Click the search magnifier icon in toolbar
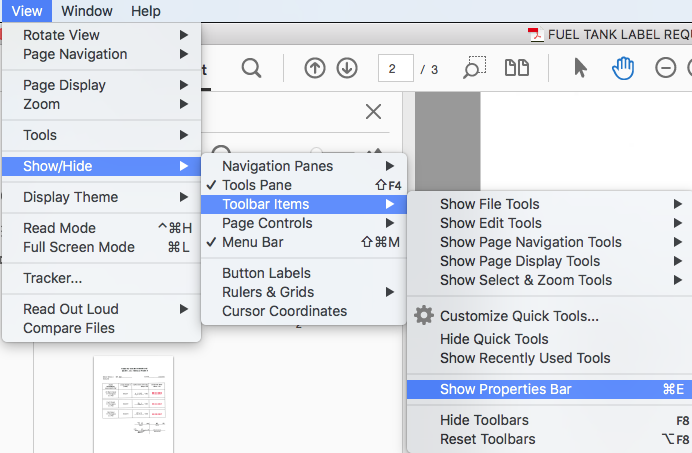 (x=251, y=68)
